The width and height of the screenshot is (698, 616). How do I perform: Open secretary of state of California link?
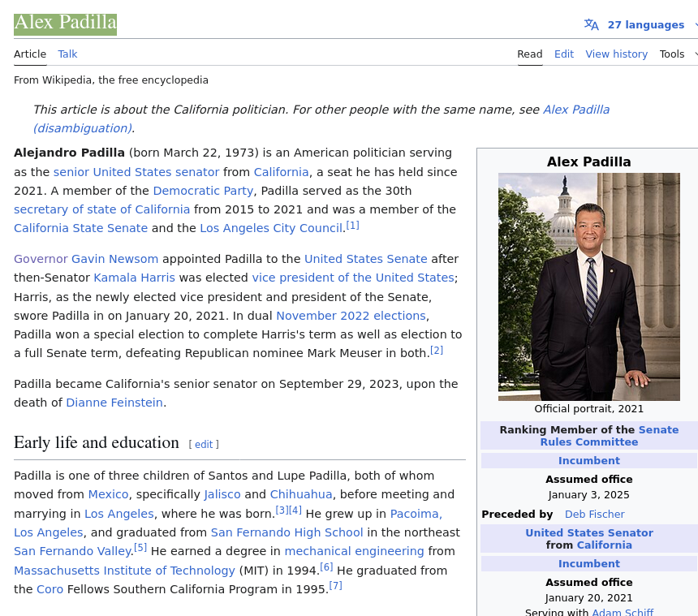coord(102,209)
